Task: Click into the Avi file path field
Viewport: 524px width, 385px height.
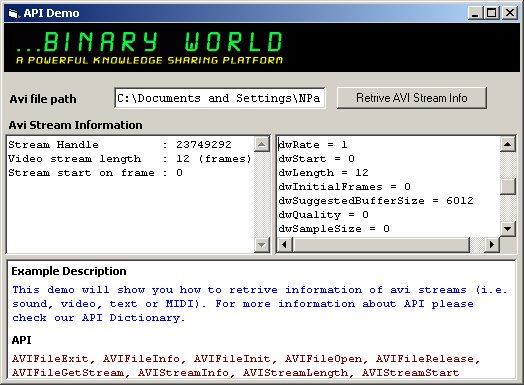Action: click(x=220, y=98)
